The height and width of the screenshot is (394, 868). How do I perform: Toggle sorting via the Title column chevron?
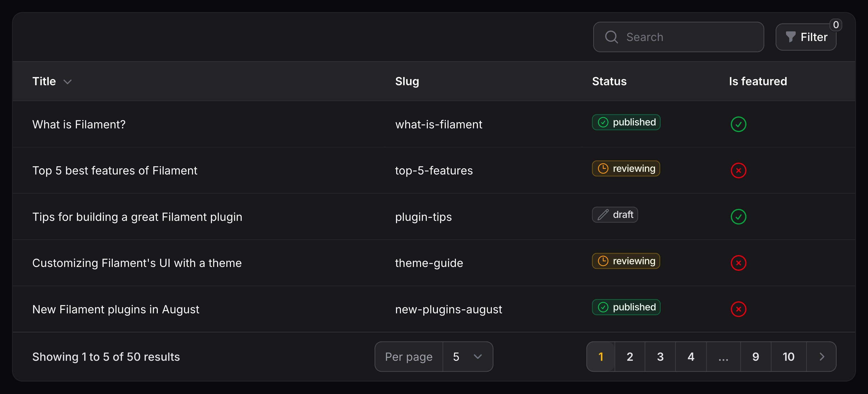68,81
